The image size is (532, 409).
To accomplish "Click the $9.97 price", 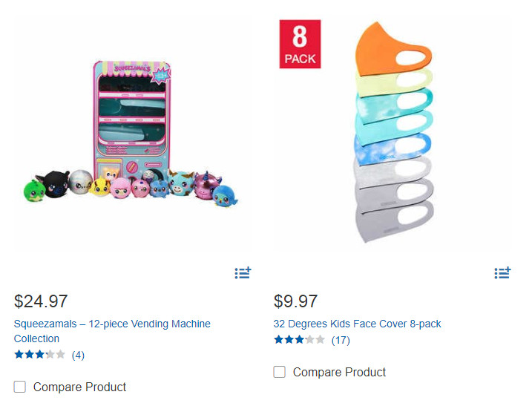I will coord(295,301).
